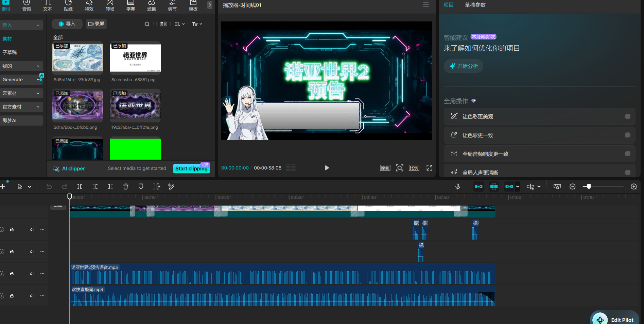Enable the 全局音频响度更一致 checkbox
The image size is (644, 324).
628,154
